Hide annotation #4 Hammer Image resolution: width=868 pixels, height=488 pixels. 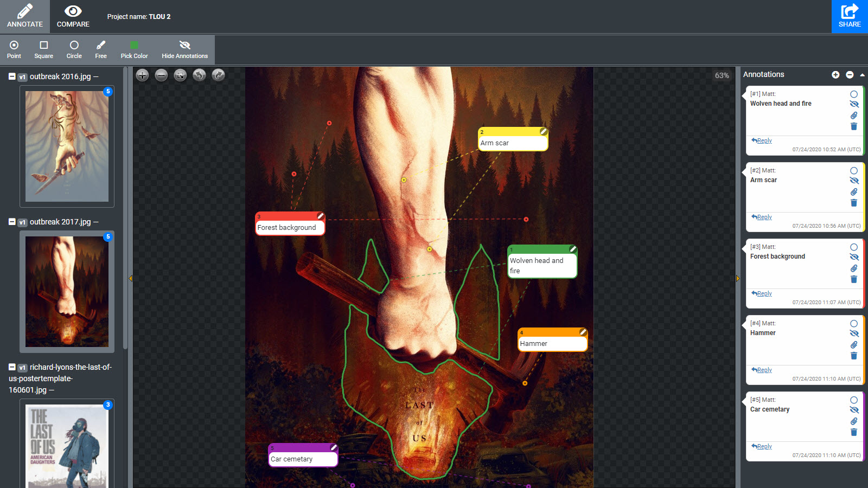coord(854,333)
